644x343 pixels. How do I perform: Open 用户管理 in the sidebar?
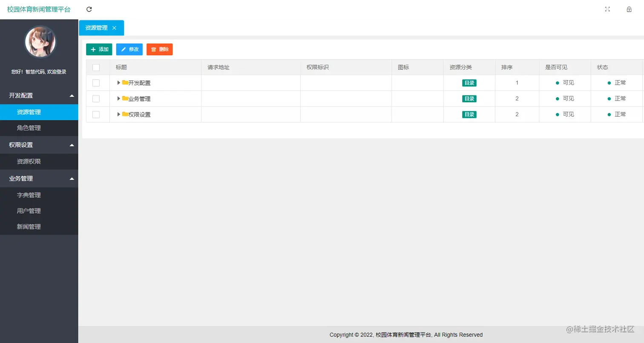(39, 211)
